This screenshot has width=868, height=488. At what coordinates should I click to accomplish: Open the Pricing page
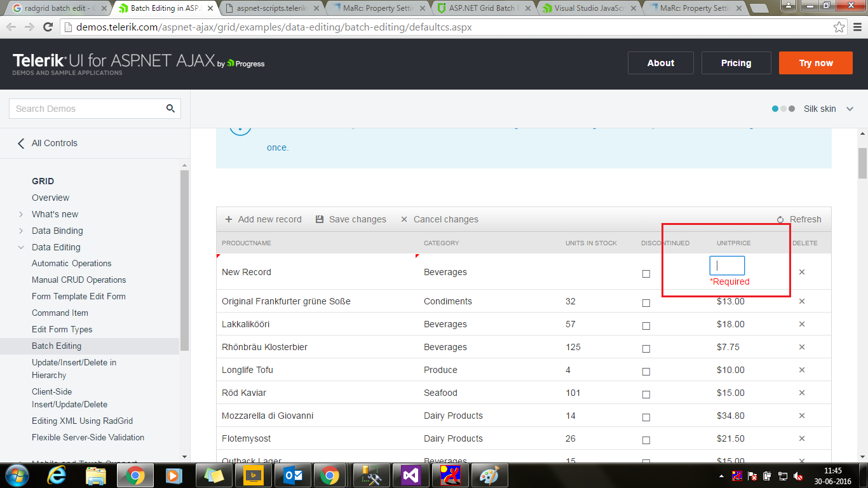tap(736, 63)
